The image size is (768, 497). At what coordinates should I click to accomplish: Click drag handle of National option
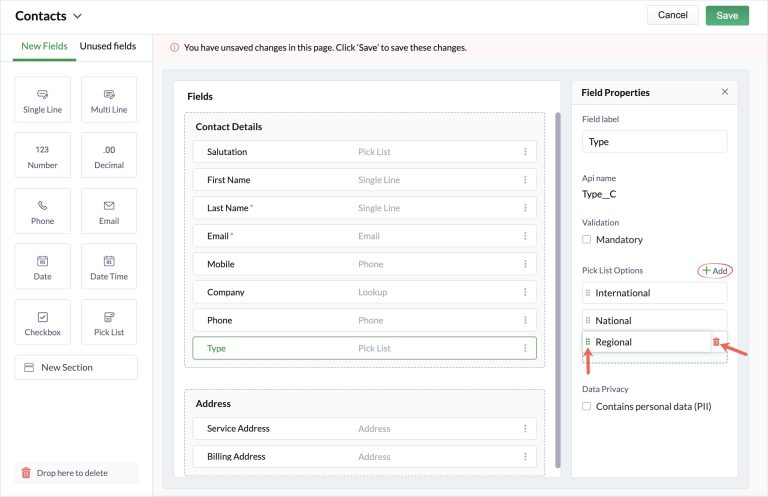pyautogui.click(x=588, y=321)
